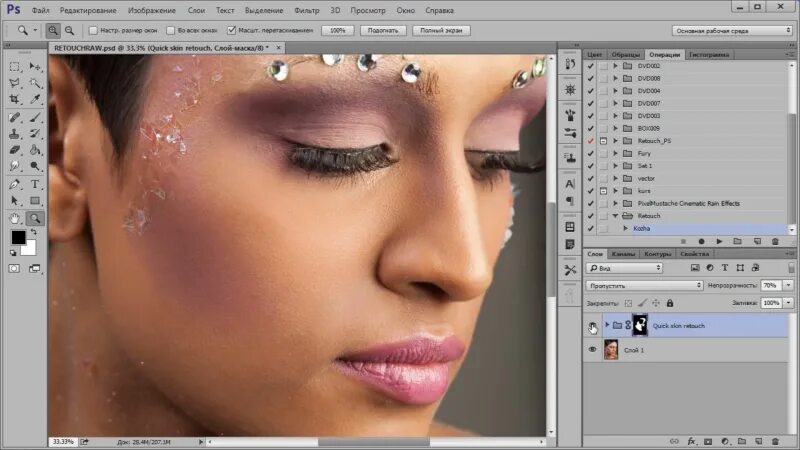This screenshot has width=800, height=450.
Task: Select the Dodge tool
Action: [35, 166]
